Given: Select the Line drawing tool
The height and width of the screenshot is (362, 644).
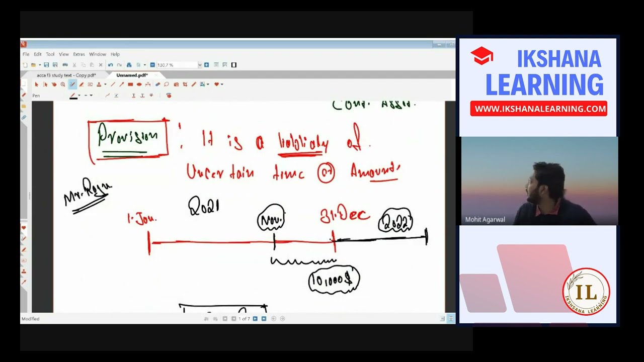Looking at the screenshot, I should coord(113,84).
